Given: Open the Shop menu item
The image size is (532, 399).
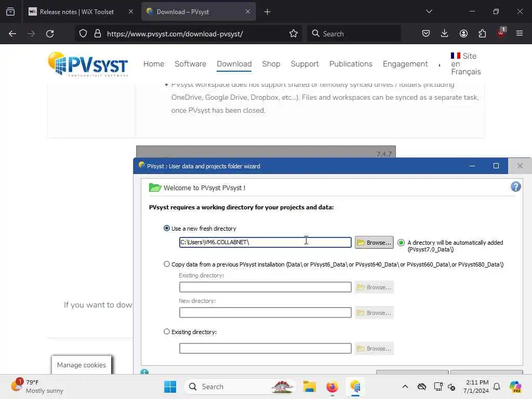Looking at the screenshot, I should 271,64.
